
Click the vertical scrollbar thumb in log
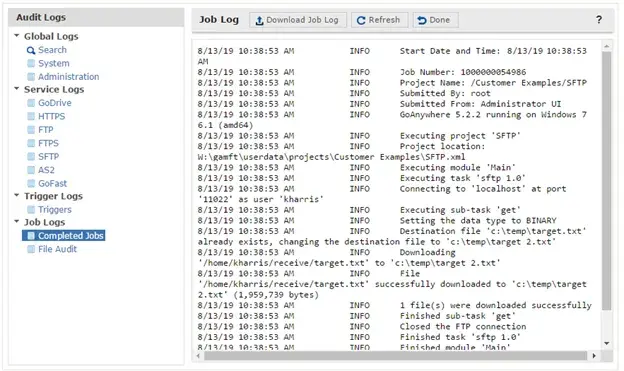click(606, 180)
